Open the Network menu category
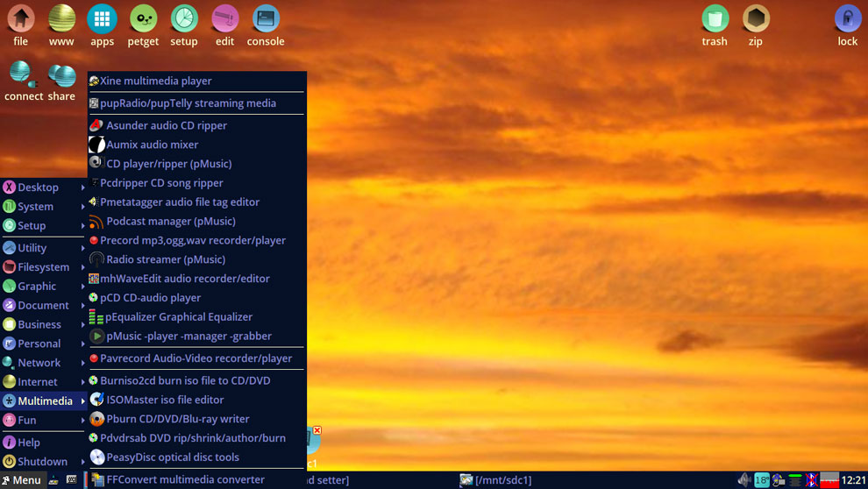This screenshot has width=868, height=489. coord(44,363)
